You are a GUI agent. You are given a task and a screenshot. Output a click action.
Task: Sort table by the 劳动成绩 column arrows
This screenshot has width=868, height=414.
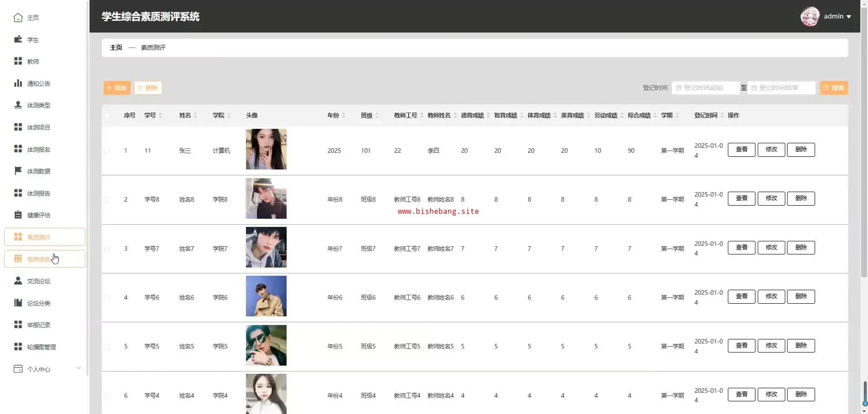point(622,116)
